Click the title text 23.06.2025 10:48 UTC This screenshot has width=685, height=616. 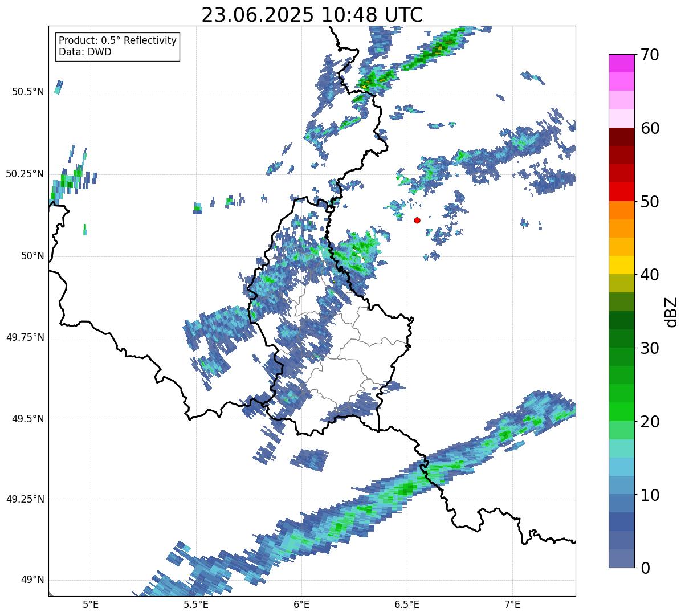tap(312, 15)
